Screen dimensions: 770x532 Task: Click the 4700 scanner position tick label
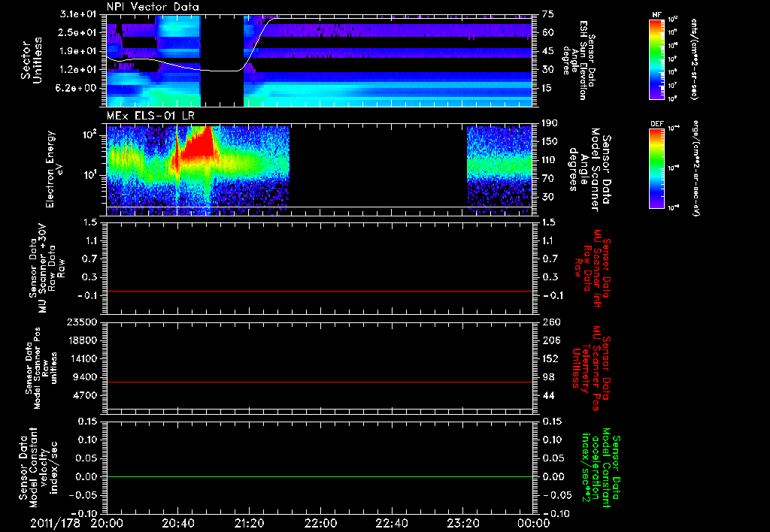tap(86, 395)
